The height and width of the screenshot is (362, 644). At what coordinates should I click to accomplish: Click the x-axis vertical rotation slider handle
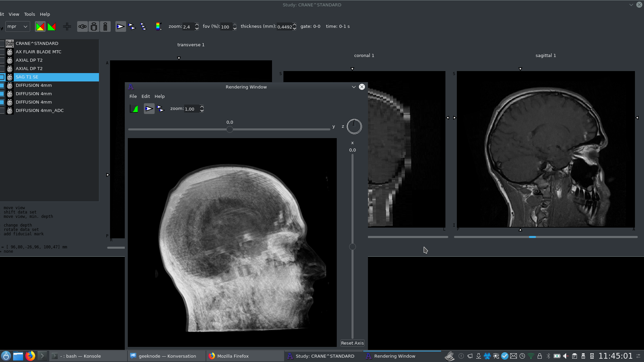pos(352,247)
